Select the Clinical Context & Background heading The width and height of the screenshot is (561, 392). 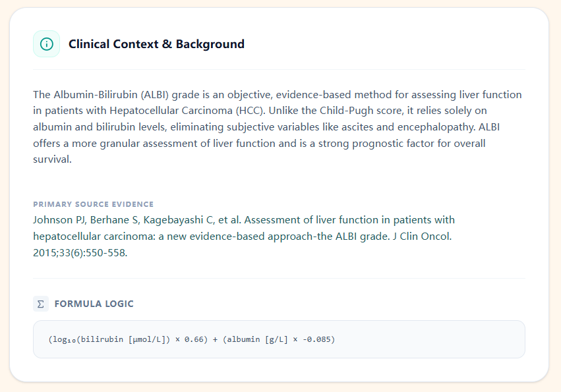156,44
